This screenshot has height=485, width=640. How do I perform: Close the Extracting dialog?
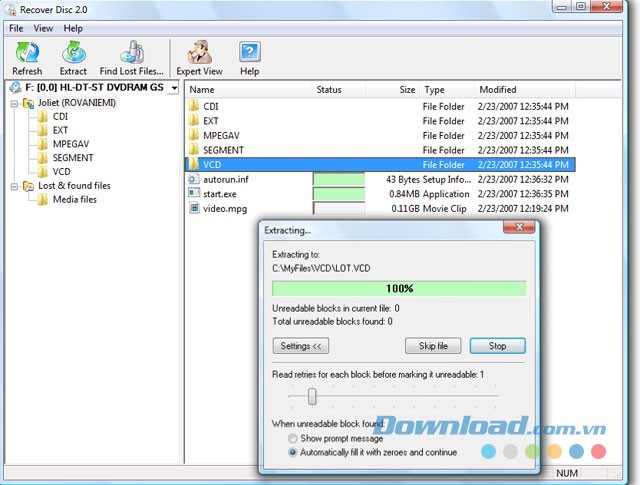[x=519, y=227]
